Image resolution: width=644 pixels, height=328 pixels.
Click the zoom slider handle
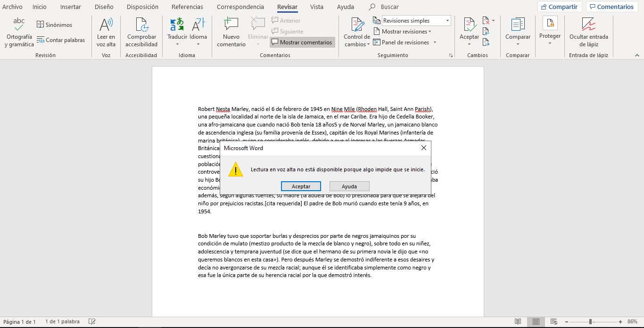pyautogui.click(x=590, y=321)
